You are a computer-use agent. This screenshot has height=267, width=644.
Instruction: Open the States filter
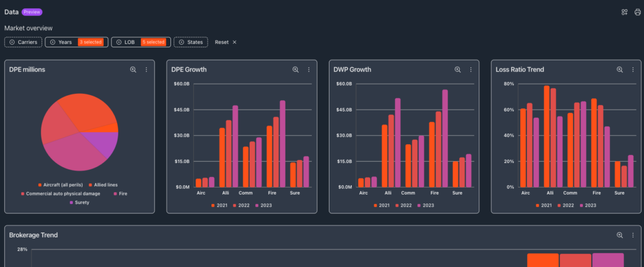[x=191, y=42]
